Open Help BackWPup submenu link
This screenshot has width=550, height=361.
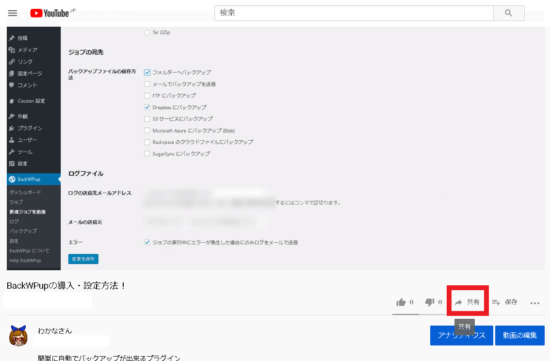coord(25,260)
